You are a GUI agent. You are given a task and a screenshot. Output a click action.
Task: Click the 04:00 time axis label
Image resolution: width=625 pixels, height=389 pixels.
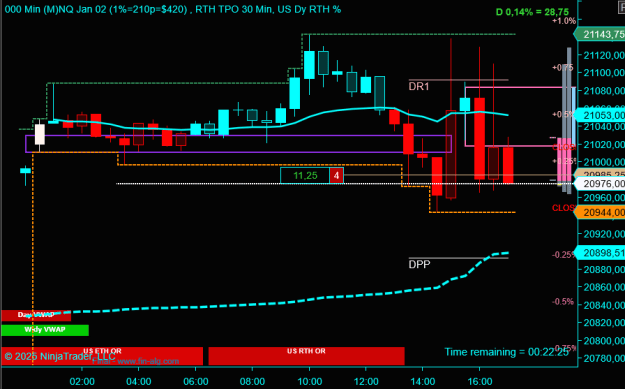coord(139,381)
